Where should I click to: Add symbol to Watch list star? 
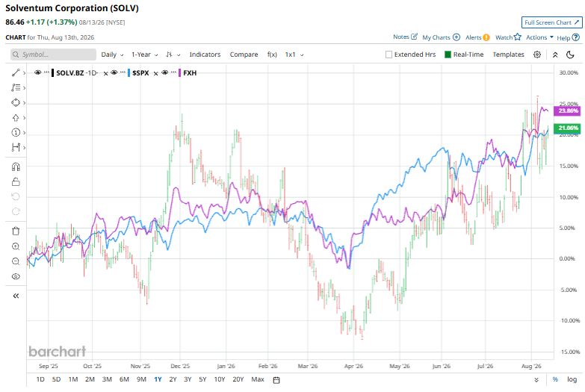pos(508,37)
